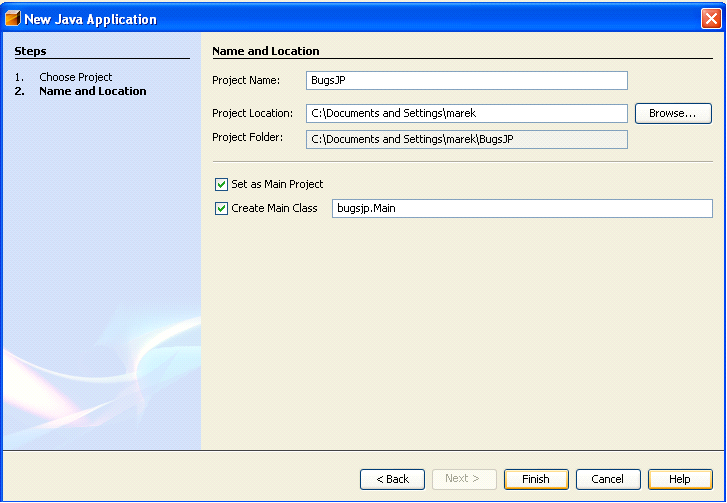Image resolution: width=727 pixels, height=503 pixels.
Task: Click the disabled Next button
Action: tap(464, 479)
